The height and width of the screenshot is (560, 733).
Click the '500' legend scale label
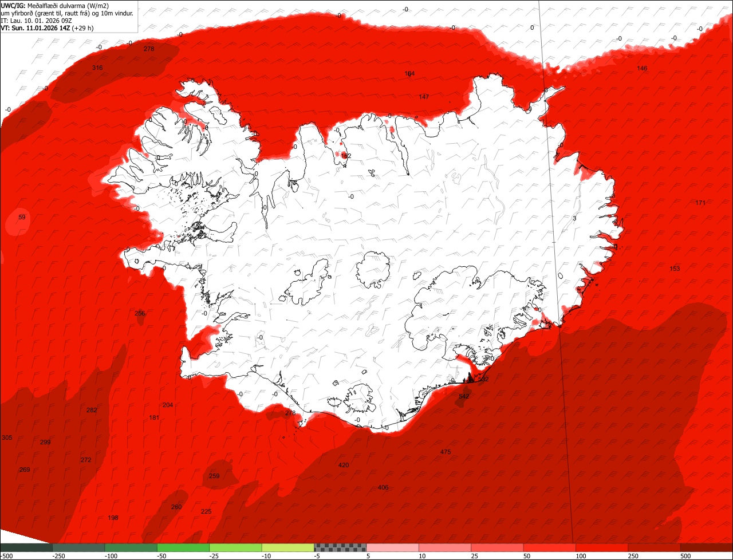pyautogui.click(x=685, y=556)
